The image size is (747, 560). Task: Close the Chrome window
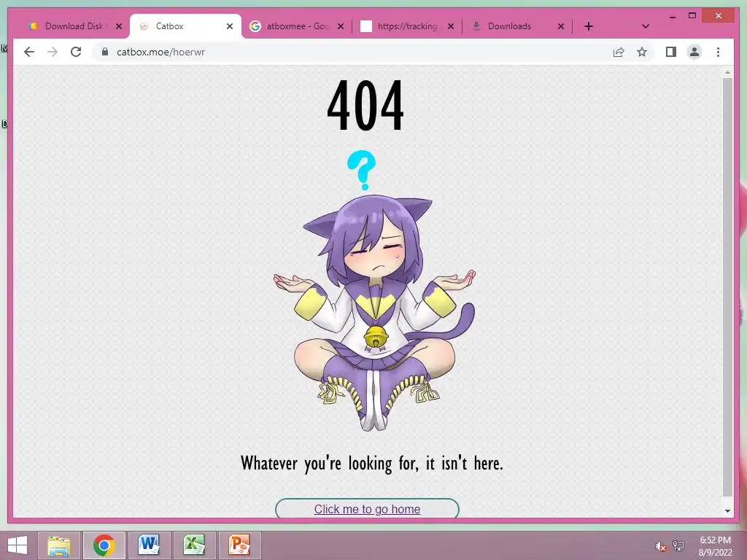pyautogui.click(x=719, y=16)
